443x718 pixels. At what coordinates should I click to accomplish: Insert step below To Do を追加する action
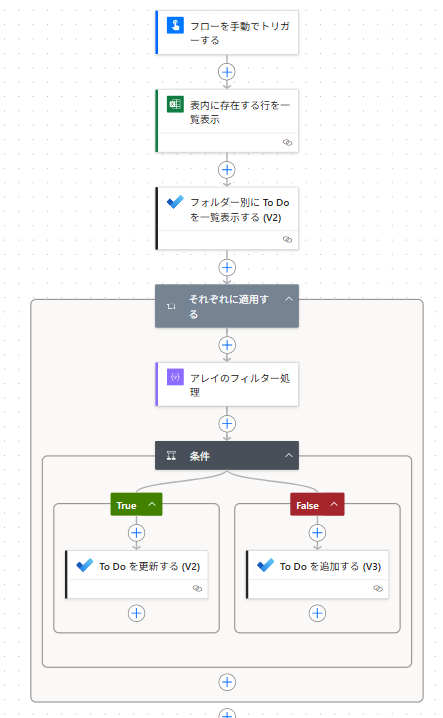(317, 613)
